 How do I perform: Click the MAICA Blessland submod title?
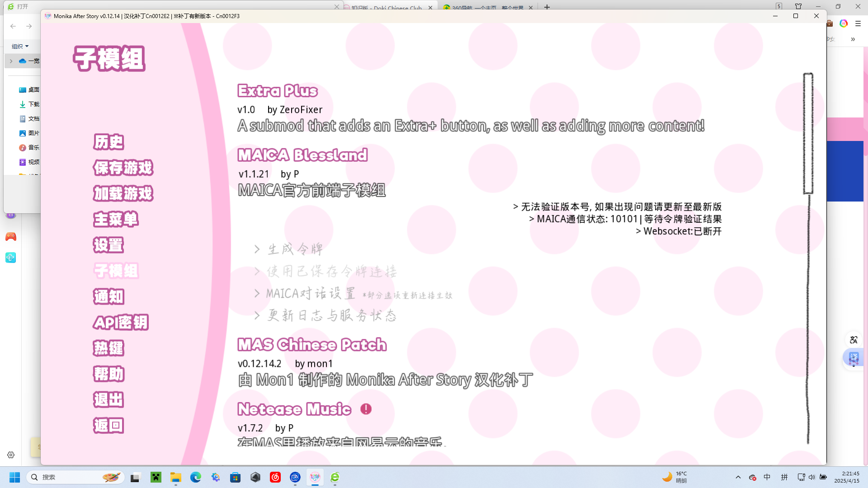click(x=302, y=155)
